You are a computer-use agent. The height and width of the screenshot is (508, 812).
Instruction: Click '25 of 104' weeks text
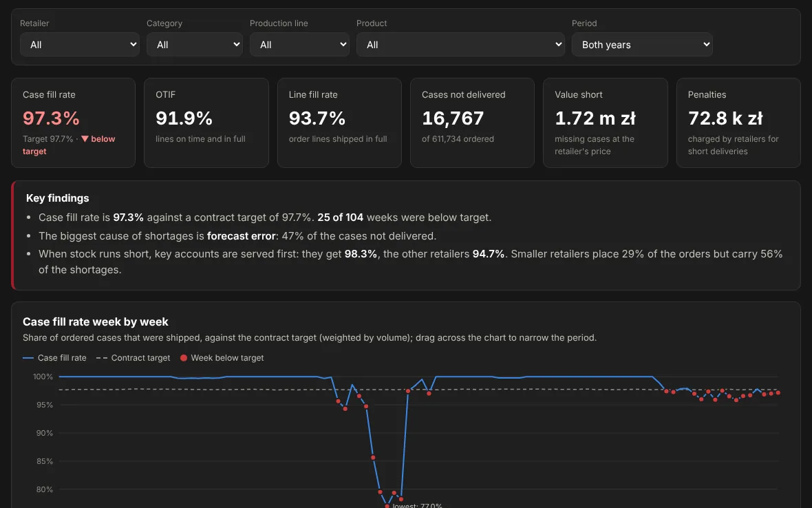pos(340,218)
